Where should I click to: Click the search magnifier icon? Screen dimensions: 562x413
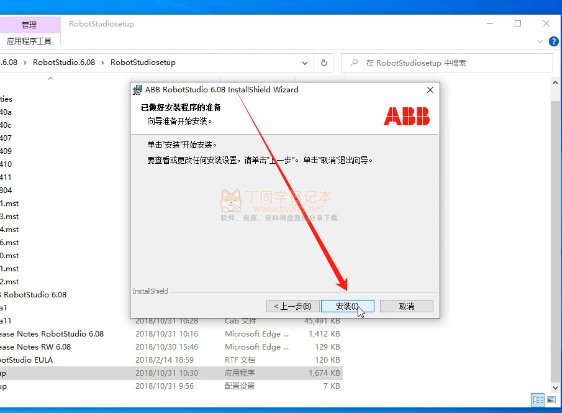[x=354, y=63]
